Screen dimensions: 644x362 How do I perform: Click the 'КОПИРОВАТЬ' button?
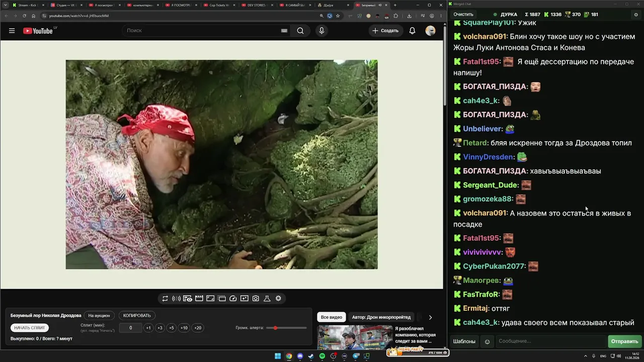pyautogui.click(x=137, y=316)
